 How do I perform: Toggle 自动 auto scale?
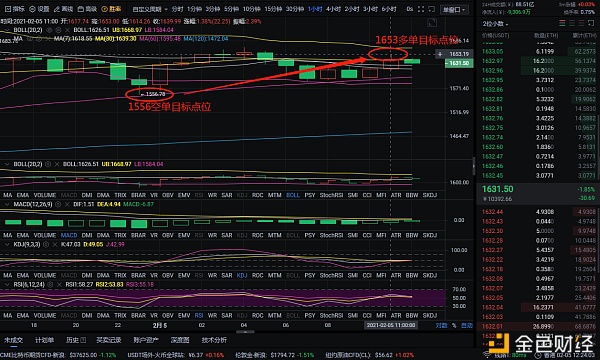point(467,326)
